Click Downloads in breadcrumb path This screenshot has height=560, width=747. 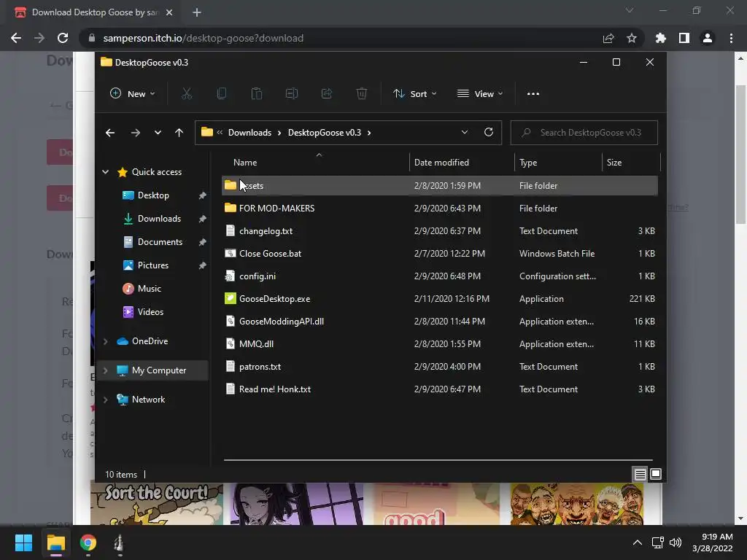(x=249, y=133)
